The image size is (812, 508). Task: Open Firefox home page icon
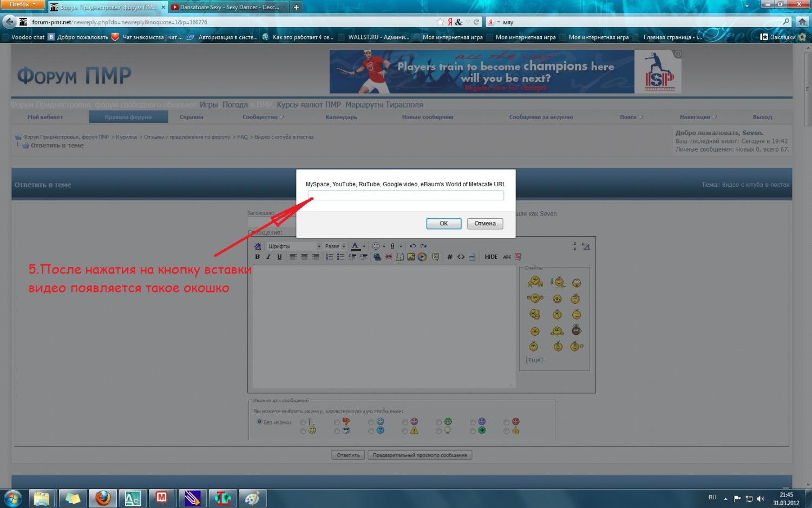tap(802, 22)
